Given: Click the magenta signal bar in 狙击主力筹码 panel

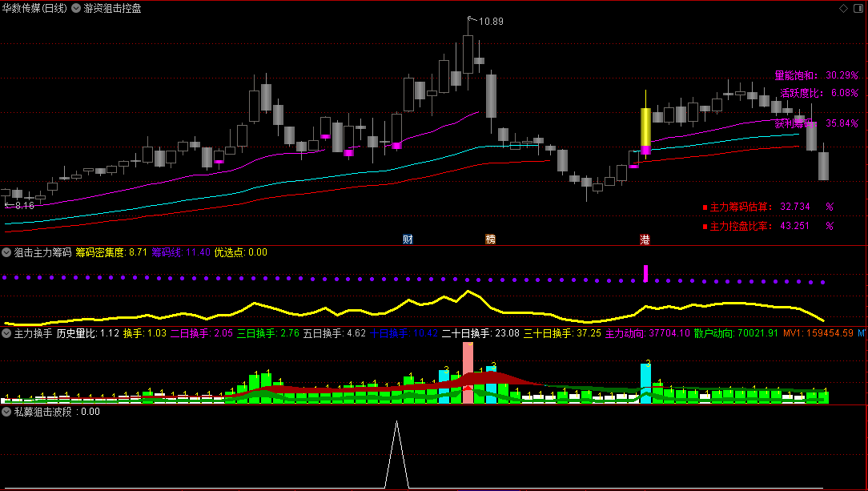Looking at the screenshot, I should [645, 273].
